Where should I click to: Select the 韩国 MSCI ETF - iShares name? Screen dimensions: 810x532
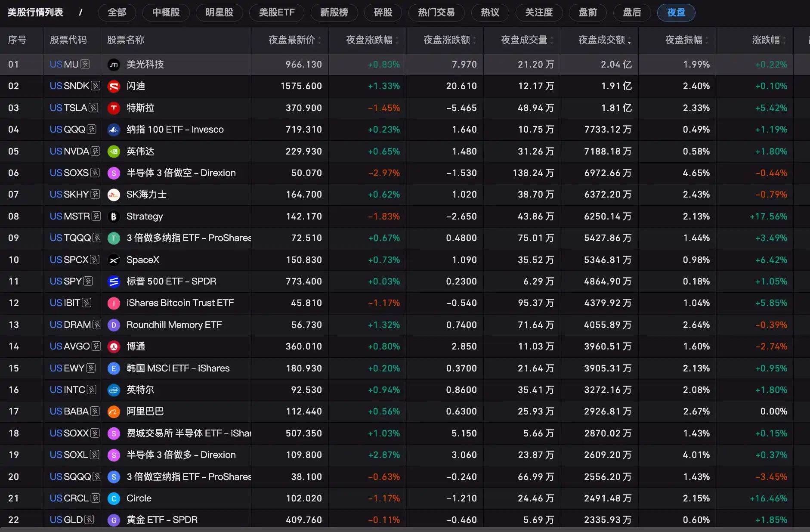178,368
